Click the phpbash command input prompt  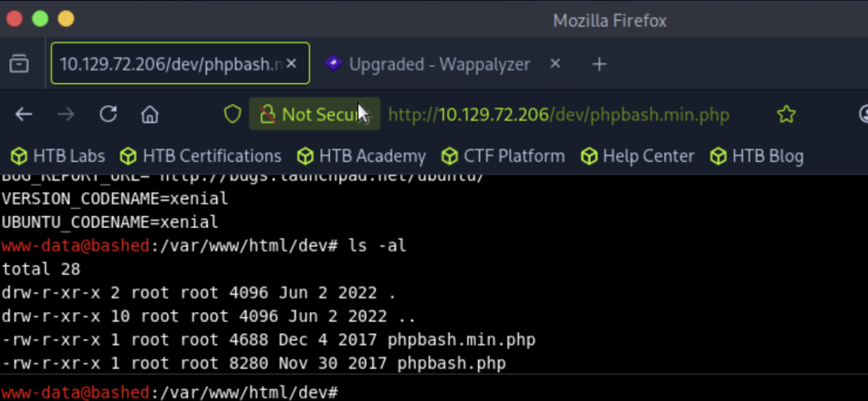(603, 393)
